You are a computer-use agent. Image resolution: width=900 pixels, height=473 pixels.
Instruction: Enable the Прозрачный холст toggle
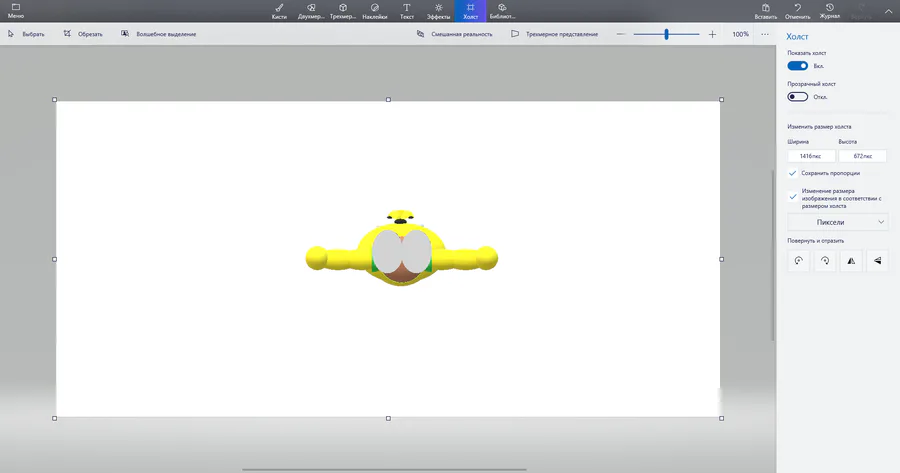[x=797, y=96]
